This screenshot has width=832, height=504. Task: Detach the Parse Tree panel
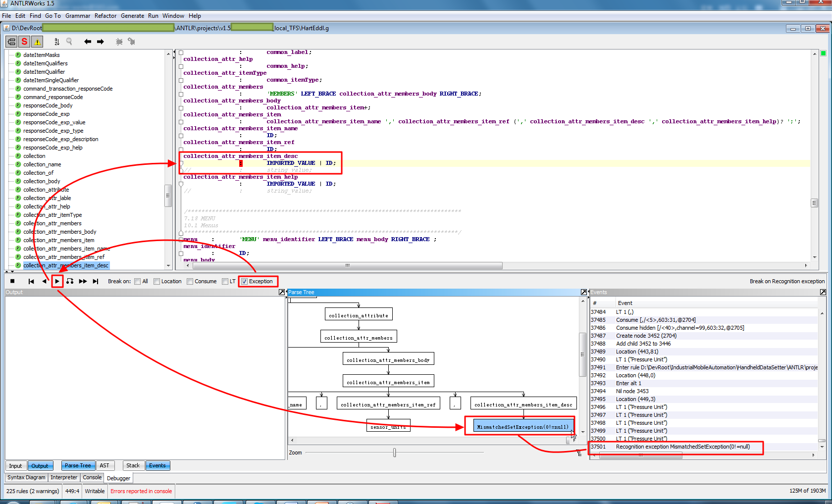point(584,292)
